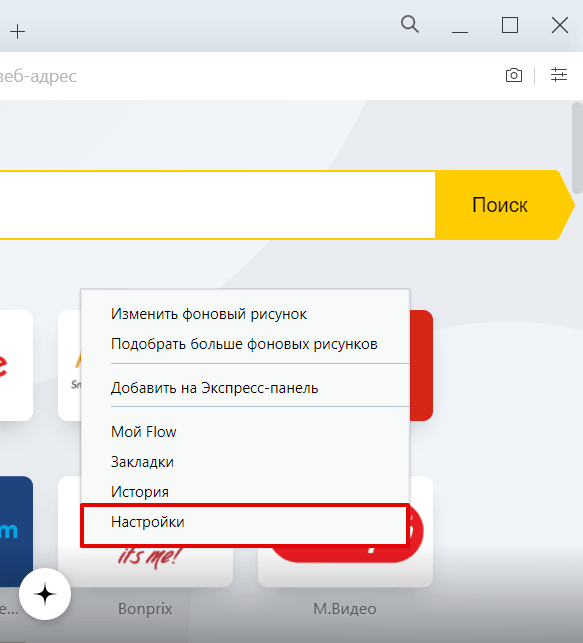Close the browser window
Screen dimensions: 583x643
click(560, 25)
